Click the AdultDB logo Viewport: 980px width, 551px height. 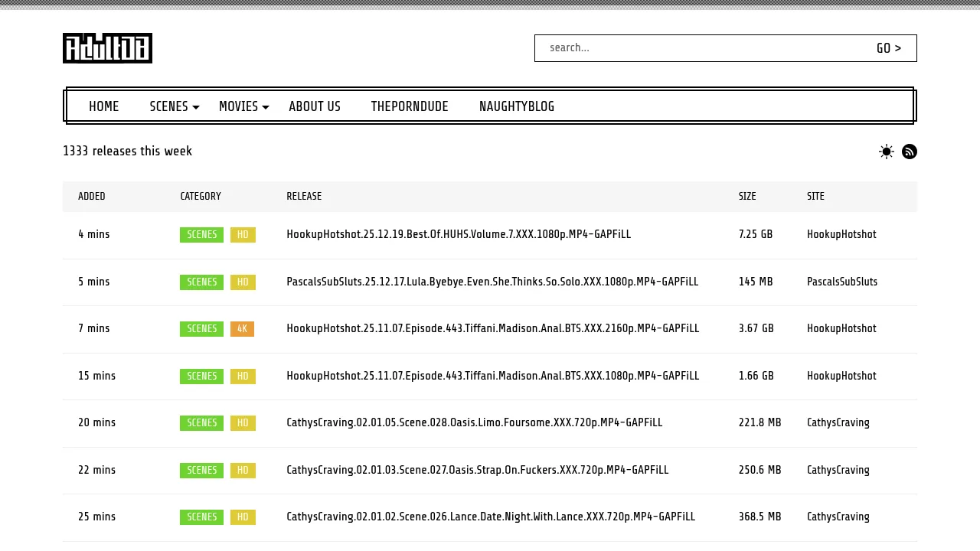click(x=107, y=48)
